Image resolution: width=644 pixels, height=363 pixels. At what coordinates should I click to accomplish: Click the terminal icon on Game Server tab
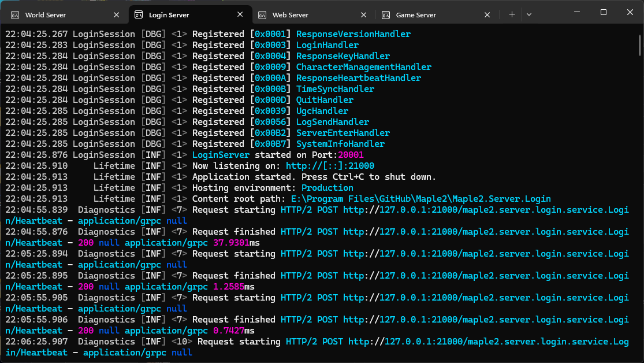386,15
